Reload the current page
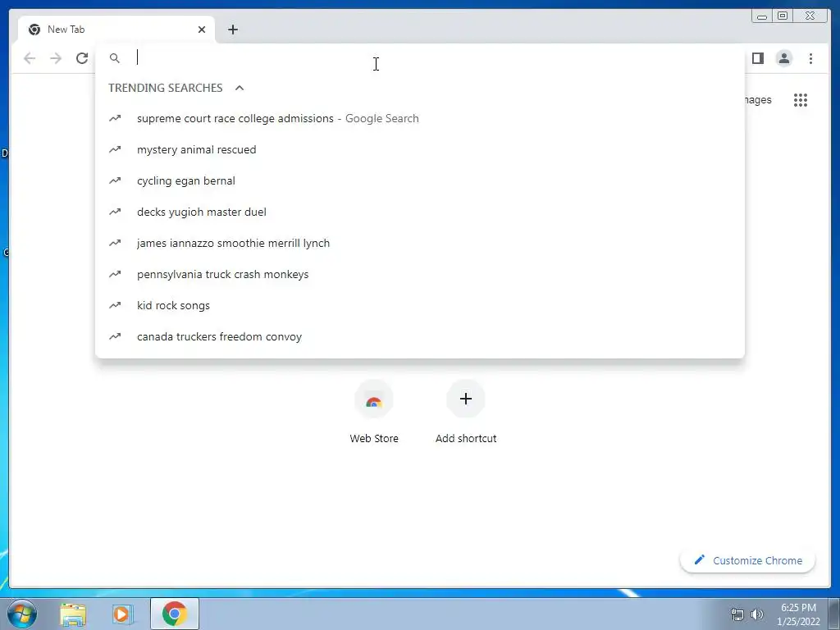 82,58
